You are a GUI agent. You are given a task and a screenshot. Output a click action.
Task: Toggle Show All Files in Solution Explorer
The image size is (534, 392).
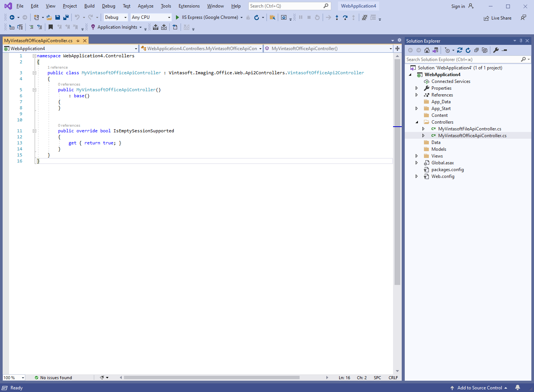point(485,50)
